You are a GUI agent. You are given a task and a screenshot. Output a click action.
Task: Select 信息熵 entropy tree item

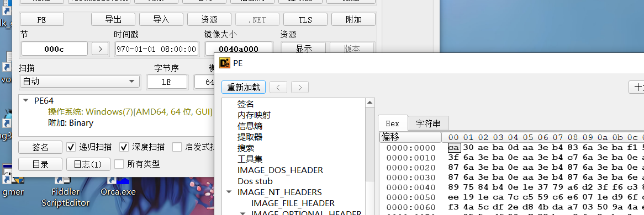click(x=250, y=126)
